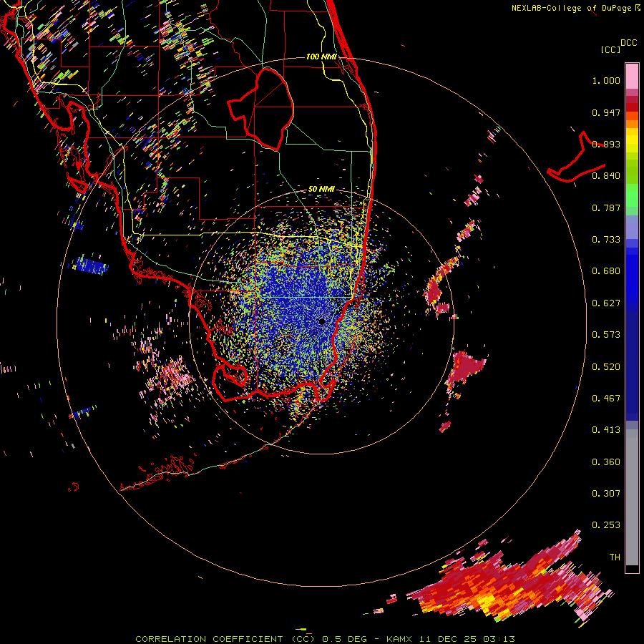Select the 0.520 scale value
644x644 pixels.
(x=606, y=367)
